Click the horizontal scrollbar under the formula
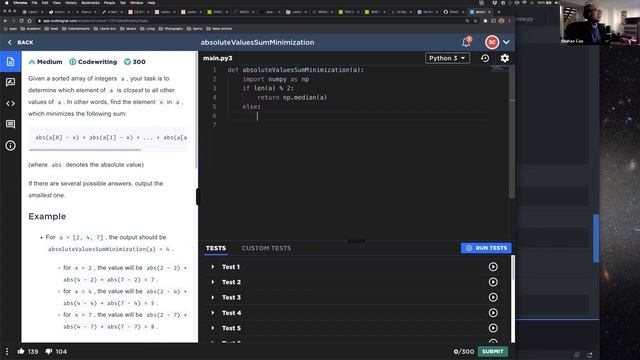The image size is (640, 360). point(85,150)
